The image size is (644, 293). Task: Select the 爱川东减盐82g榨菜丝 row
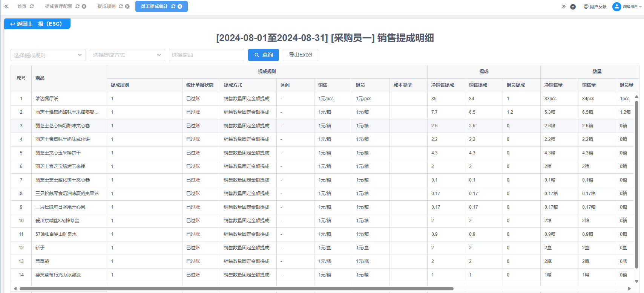(x=322, y=221)
